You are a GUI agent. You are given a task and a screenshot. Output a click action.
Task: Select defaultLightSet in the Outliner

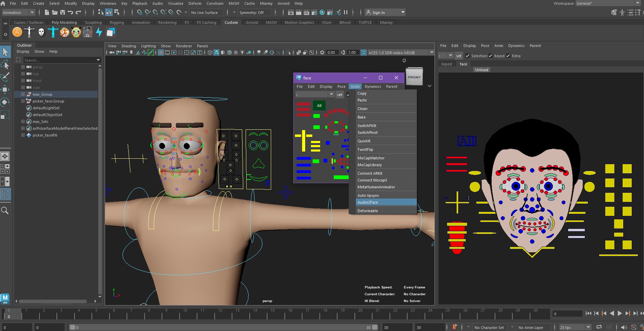(x=46, y=108)
